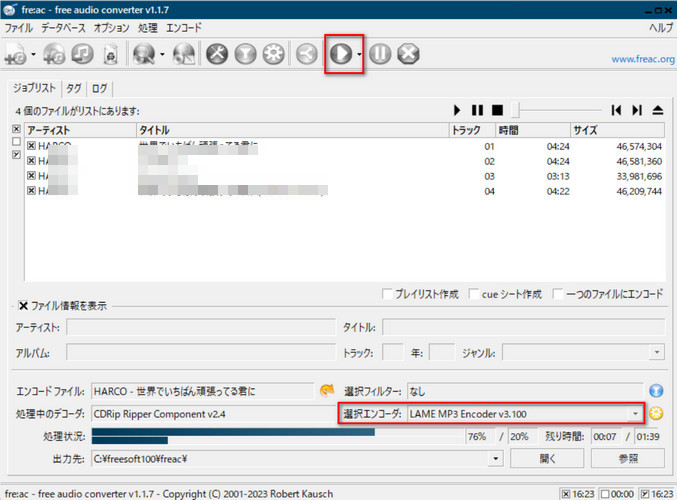Viewport: 677px width, 500px height.
Task: Open encoder configuration gear icon in toolbar
Action: (274, 54)
